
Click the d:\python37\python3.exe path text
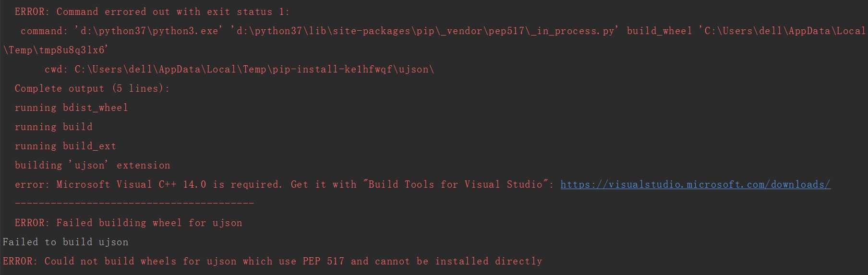point(149,31)
